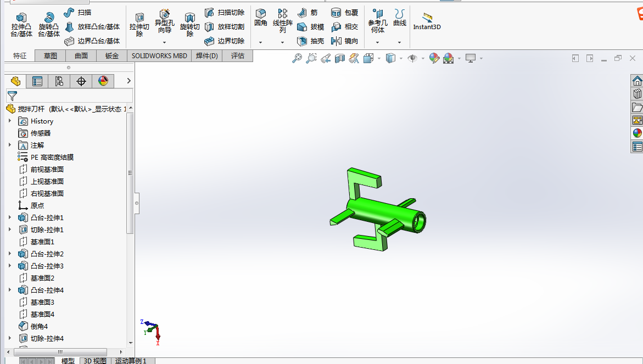
Task: Open the 曲线 curves dropdown arrow
Action: click(399, 42)
